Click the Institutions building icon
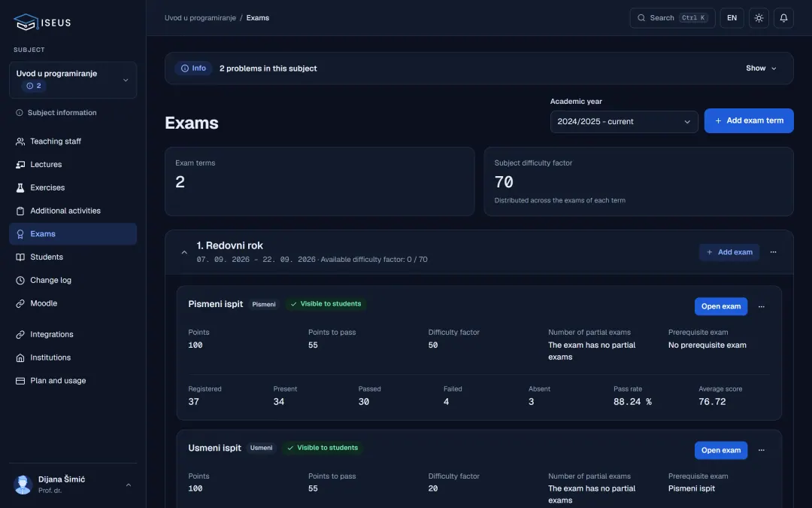This screenshot has height=508, width=812. click(20, 357)
